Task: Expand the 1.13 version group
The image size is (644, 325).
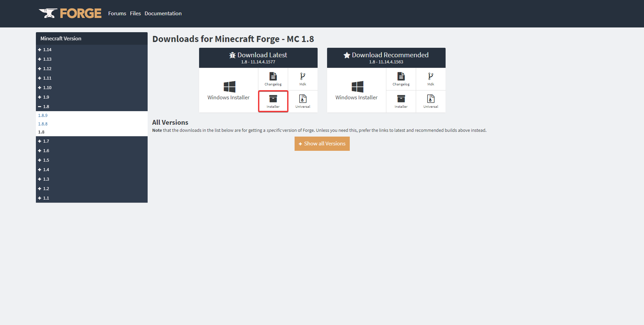Action: coord(92,59)
